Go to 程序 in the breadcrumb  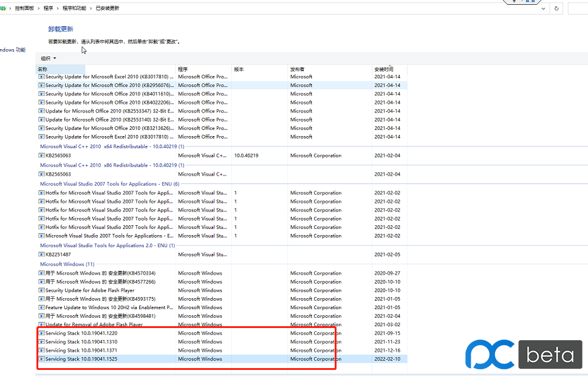tap(49, 9)
